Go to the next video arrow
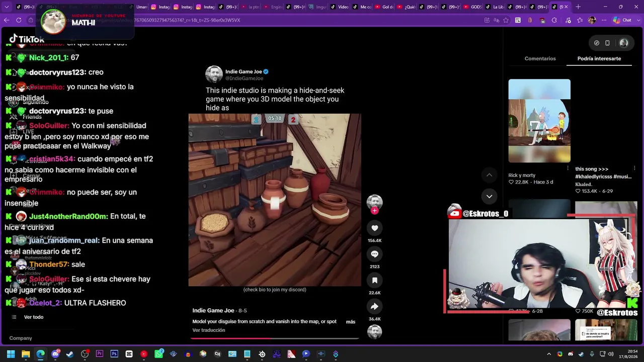The height and width of the screenshot is (362, 644). tap(489, 197)
